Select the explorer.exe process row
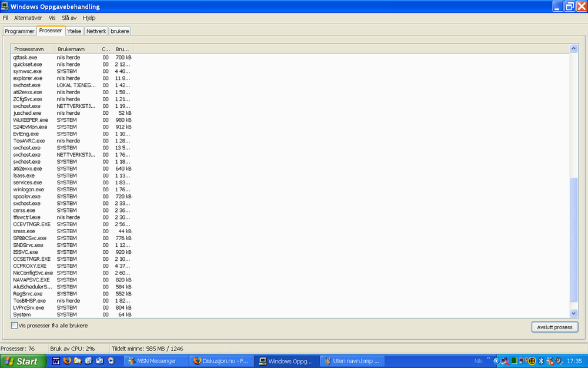This screenshot has width=588, height=368. coord(72,78)
